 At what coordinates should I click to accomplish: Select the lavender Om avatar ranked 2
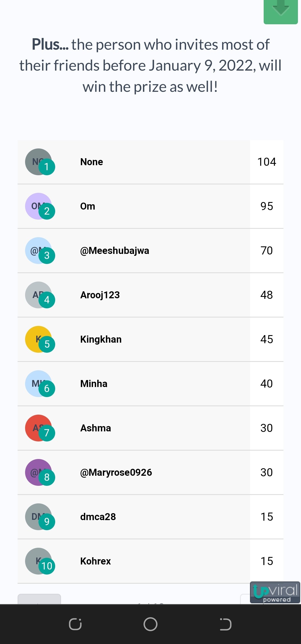point(38,206)
